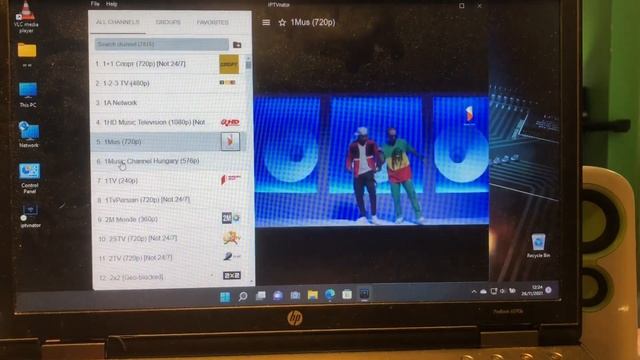The image size is (640, 360).
Task: Open File Explorer from the taskbar
Action: coord(313,295)
